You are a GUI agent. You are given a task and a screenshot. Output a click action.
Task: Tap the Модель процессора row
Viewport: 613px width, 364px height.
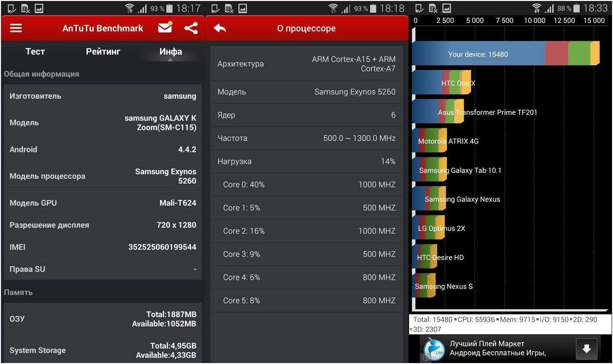pyautogui.click(x=103, y=176)
